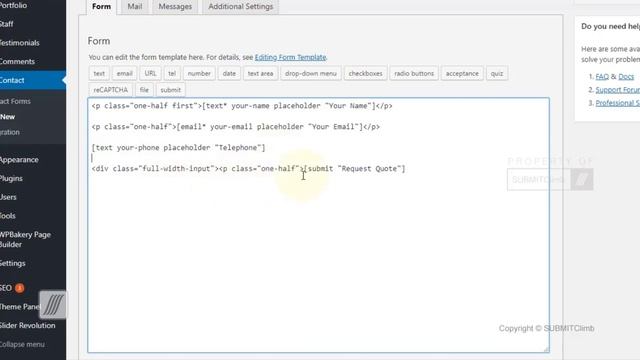Open the Mail tab
640x360 pixels.
[x=135, y=7]
